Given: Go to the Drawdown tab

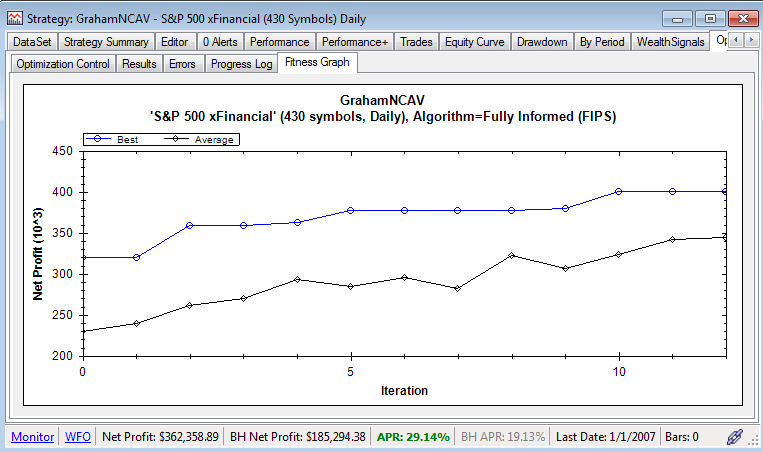Looking at the screenshot, I should (x=542, y=42).
